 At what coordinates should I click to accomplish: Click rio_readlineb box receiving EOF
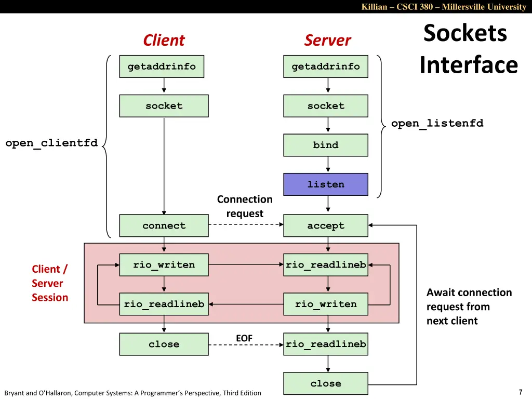tap(326, 344)
